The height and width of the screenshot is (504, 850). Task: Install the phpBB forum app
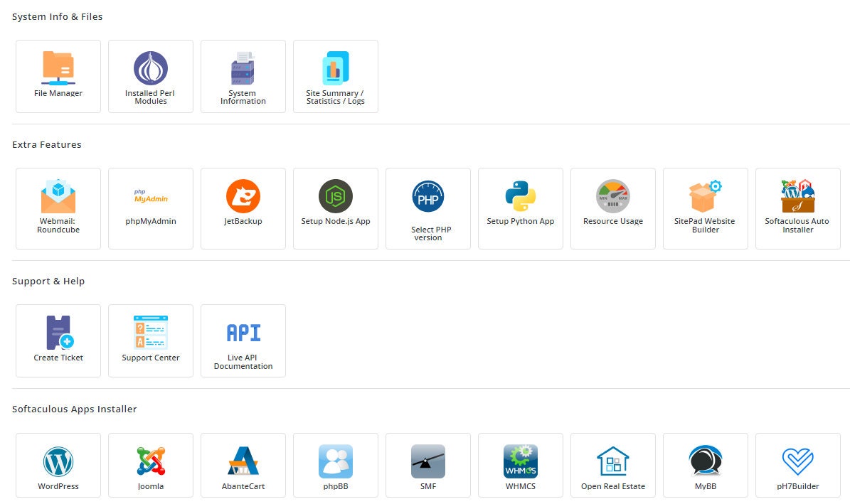335,465
